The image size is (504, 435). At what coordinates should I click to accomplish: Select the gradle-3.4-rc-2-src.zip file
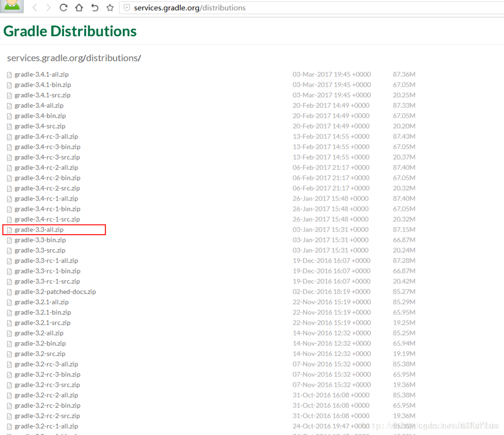tap(47, 188)
